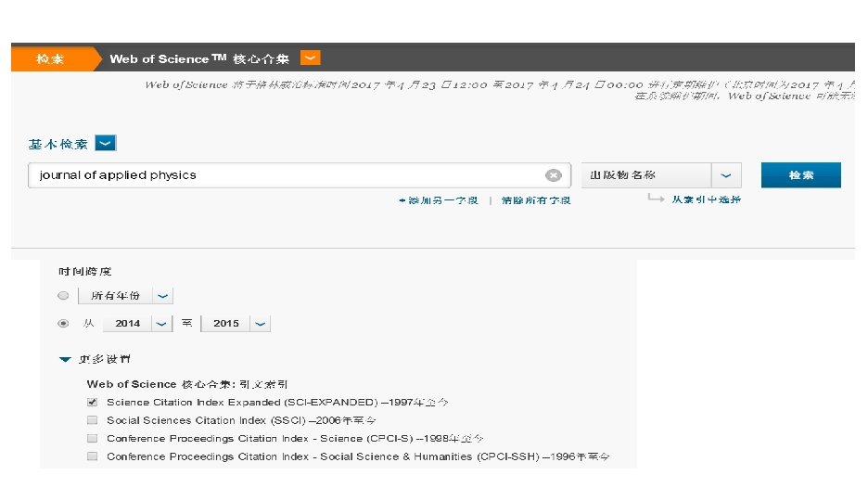Select the 所有年份 all years radio button

click(x=63, y=296)
